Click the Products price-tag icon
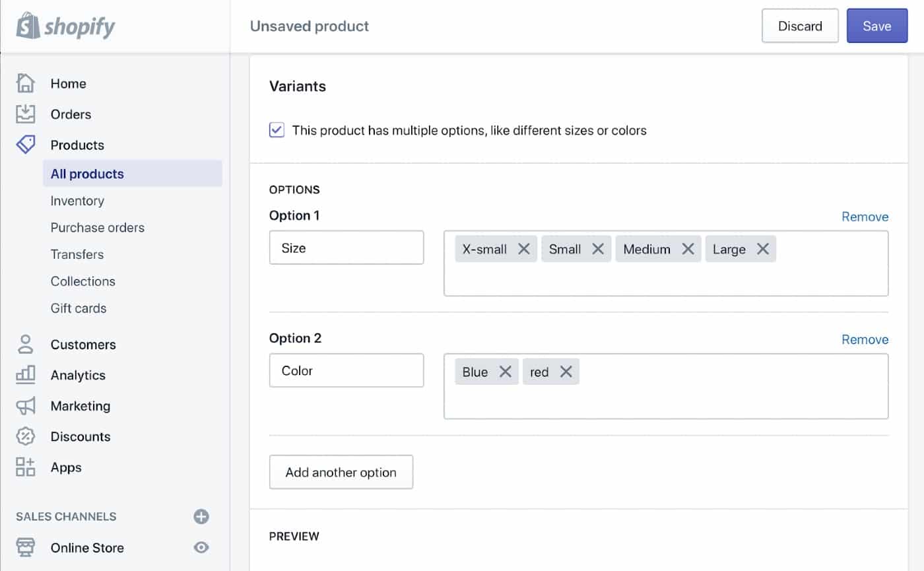Viewport: 924px width, 571px height. pyautogui.click(x=26, y=145)
